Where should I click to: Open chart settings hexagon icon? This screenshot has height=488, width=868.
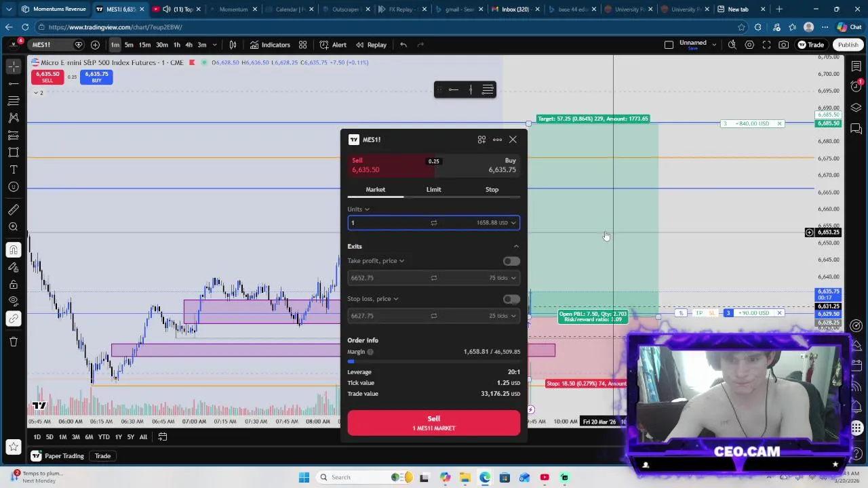pyautogui.click(x=749, y=45)
